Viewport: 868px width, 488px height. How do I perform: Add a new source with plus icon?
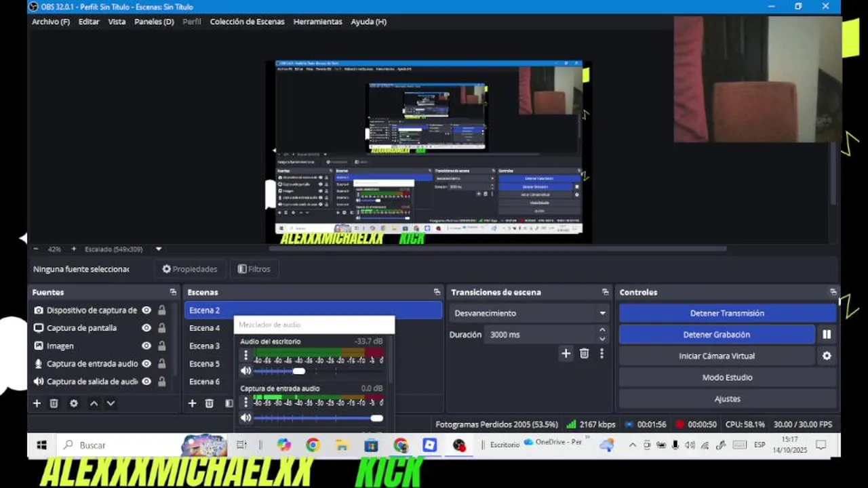37,403
